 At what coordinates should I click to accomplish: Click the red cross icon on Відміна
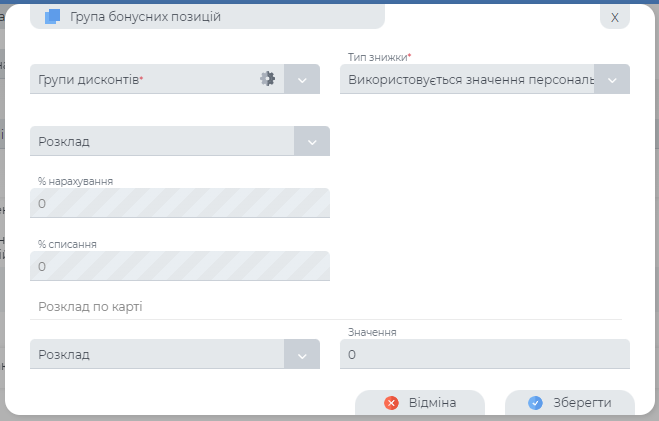coord(392,402)
